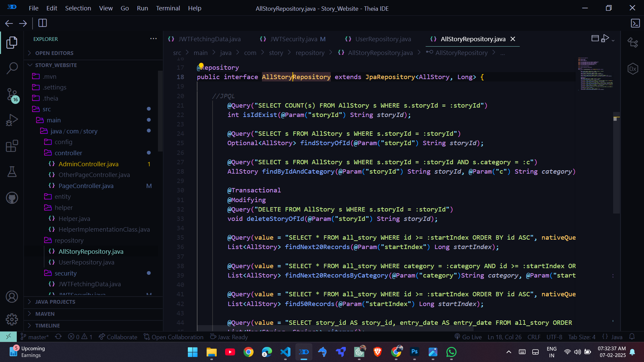The image size is (644, 362).
Task: Open the Terminal menu
Action: pyautogui.click(x=168, y=8)
